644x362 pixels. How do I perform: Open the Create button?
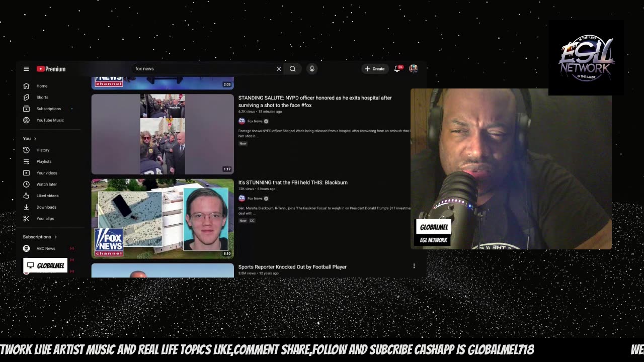[375, 69]
